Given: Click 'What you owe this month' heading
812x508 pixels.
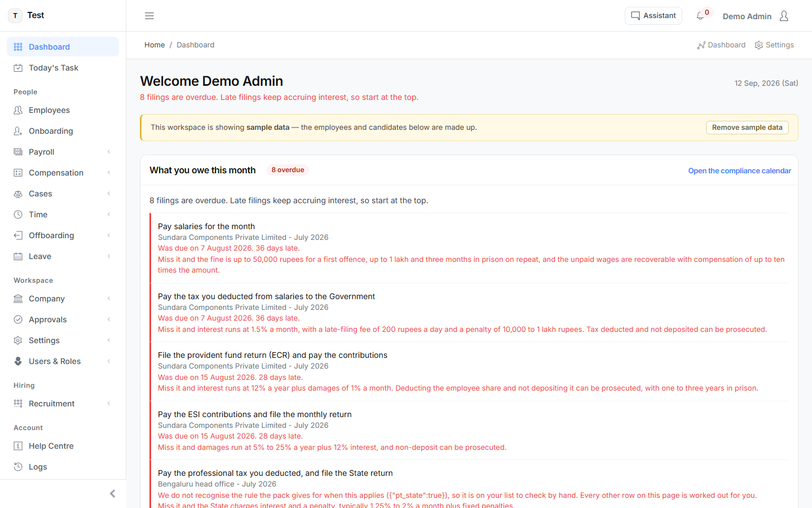Looking at the screenshot, I should [x=202, y=170].
